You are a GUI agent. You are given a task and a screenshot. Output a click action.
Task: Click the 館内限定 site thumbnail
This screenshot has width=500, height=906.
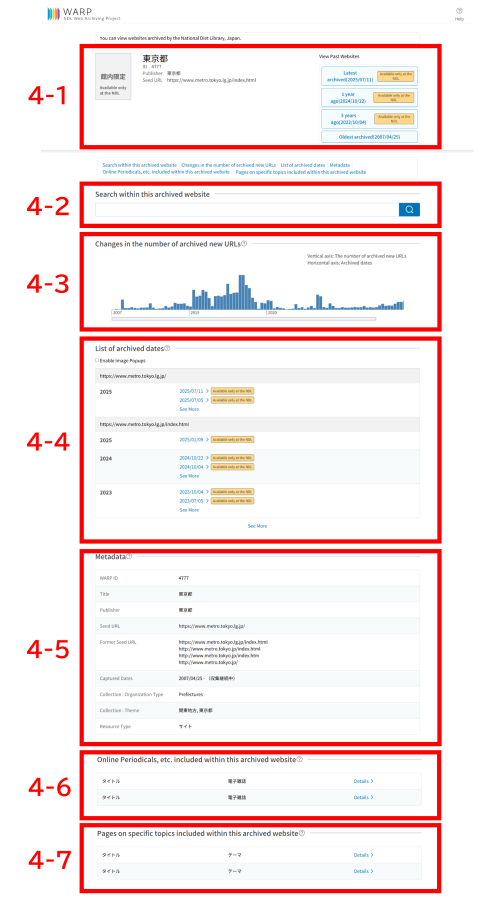click(113, 76)
